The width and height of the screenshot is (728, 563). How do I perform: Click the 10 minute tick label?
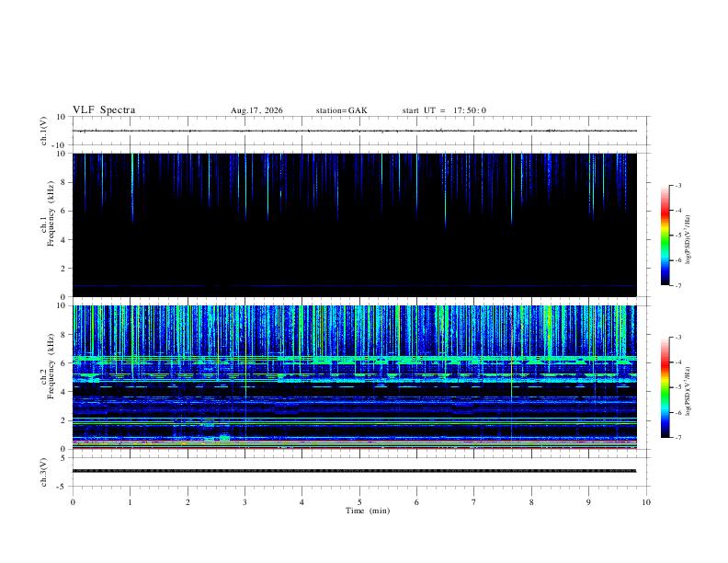pyautogui.click(x=646, y=502)
